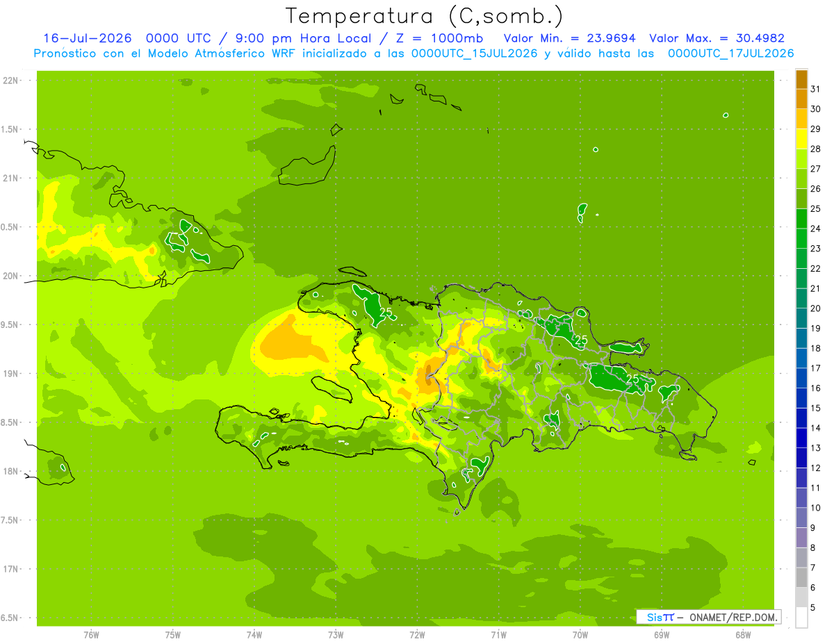This screenshot has width=834, height=644.
Task: Click the 68W longitude label
Action: pos(743,634)
